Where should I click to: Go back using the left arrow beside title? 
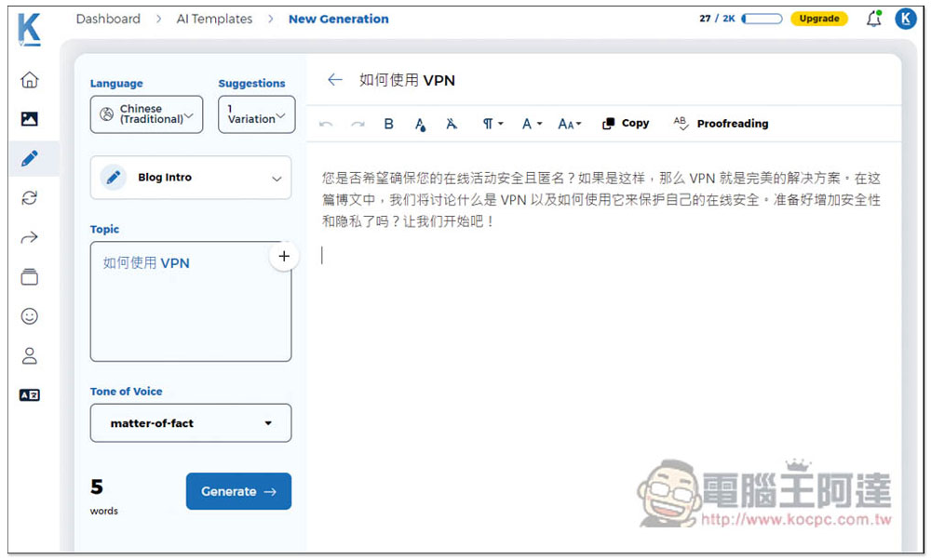(x=335, y=79)
